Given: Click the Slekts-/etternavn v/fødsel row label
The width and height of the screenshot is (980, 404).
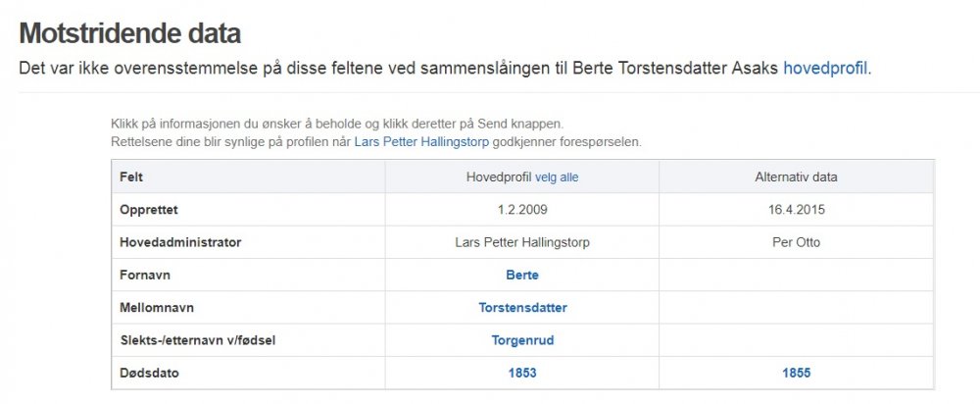Looking at the screenshot, I should [195, 340].
